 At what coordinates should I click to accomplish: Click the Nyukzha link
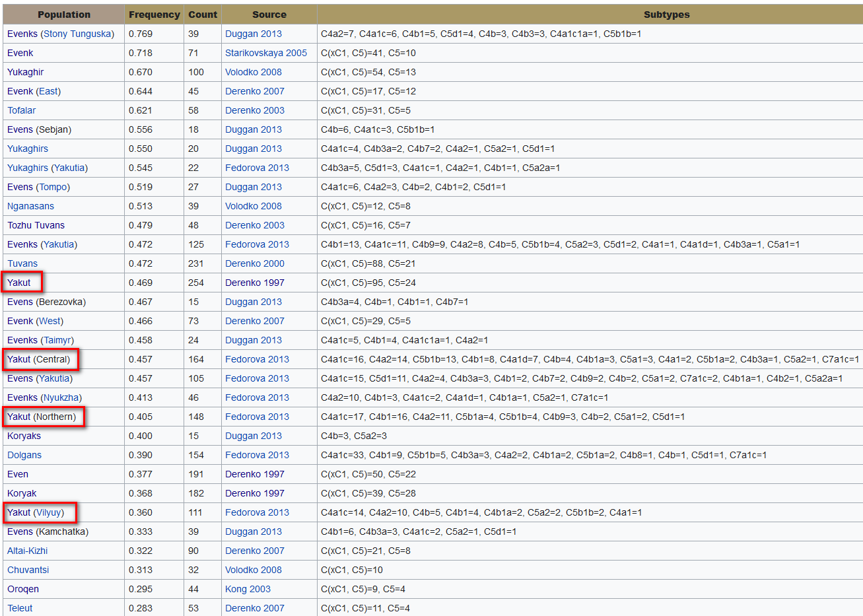click(61, 397)
